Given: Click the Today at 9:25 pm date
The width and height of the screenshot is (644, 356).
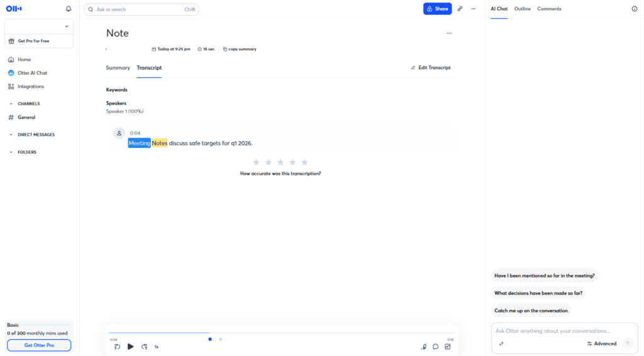Looking at the screenshot, I should [171, 49].
